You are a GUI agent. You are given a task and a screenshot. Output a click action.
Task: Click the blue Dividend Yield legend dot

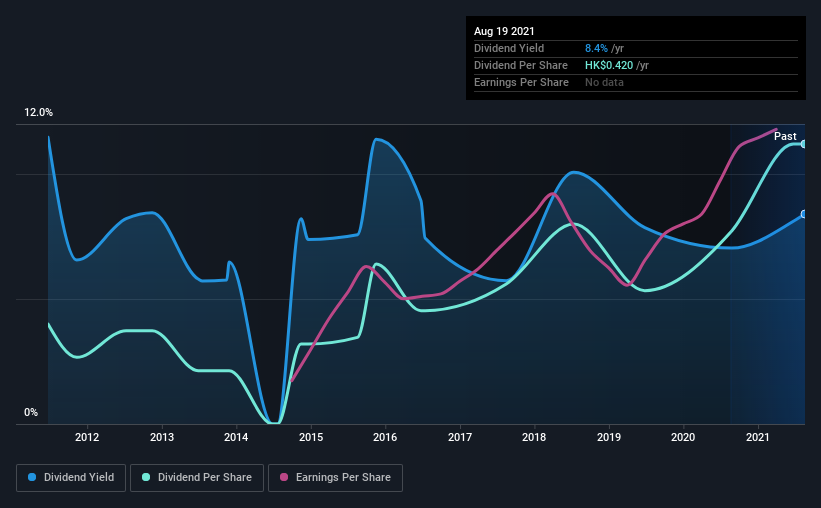(32, 477)
